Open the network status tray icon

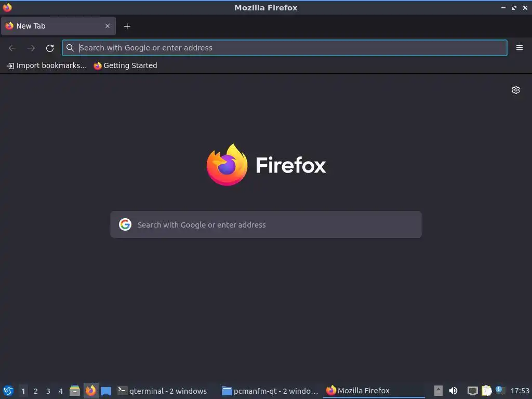click(472, 391)
